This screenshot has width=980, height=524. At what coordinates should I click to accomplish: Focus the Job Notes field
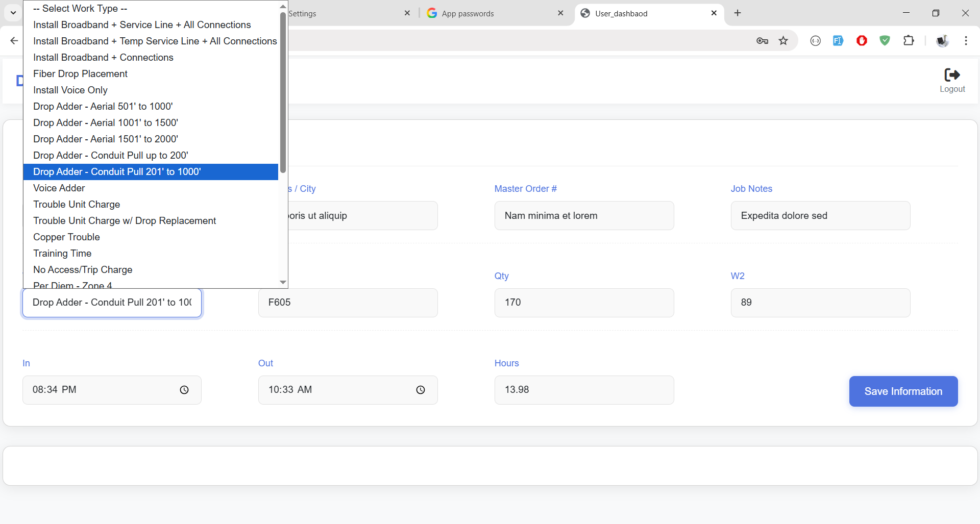820,216
